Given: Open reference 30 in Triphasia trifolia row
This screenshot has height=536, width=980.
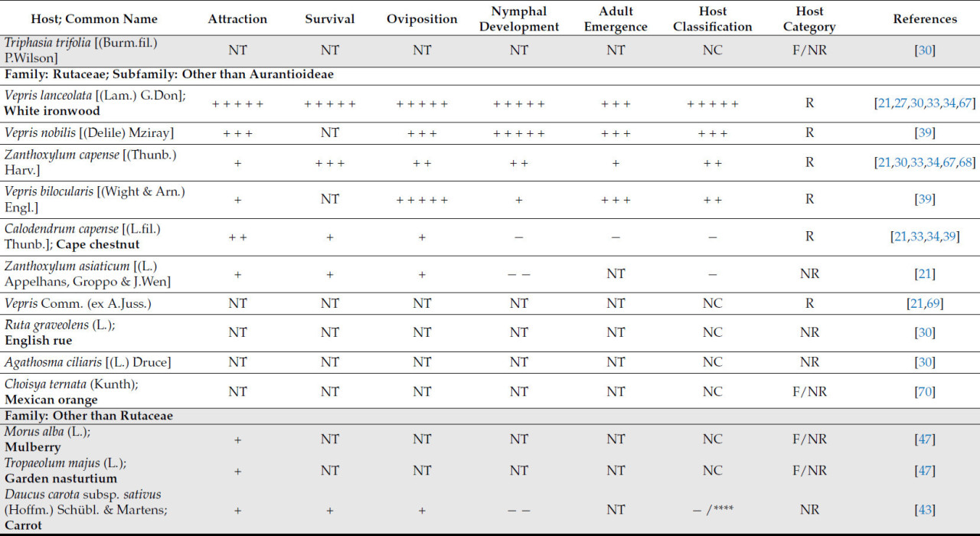Looking at the screenshot, I should click(x=925, y=51).
